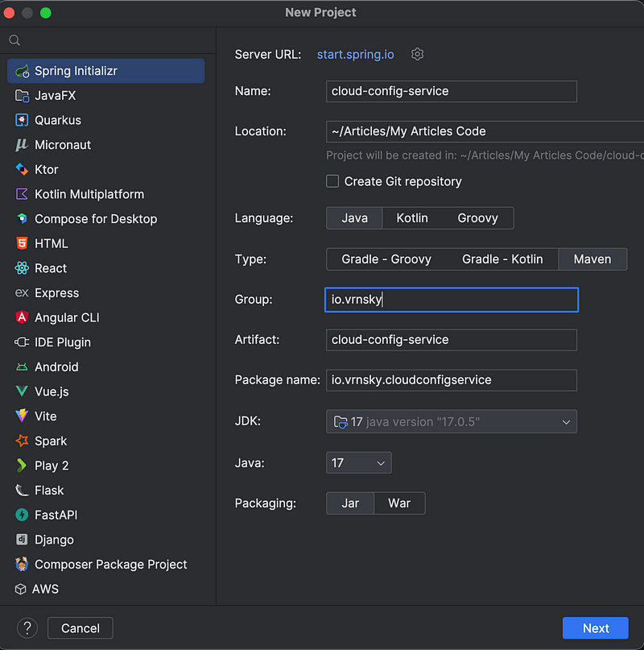Open the start.spring.io link
Viewport: 644px width, 650px height.
tap(355, 55)
